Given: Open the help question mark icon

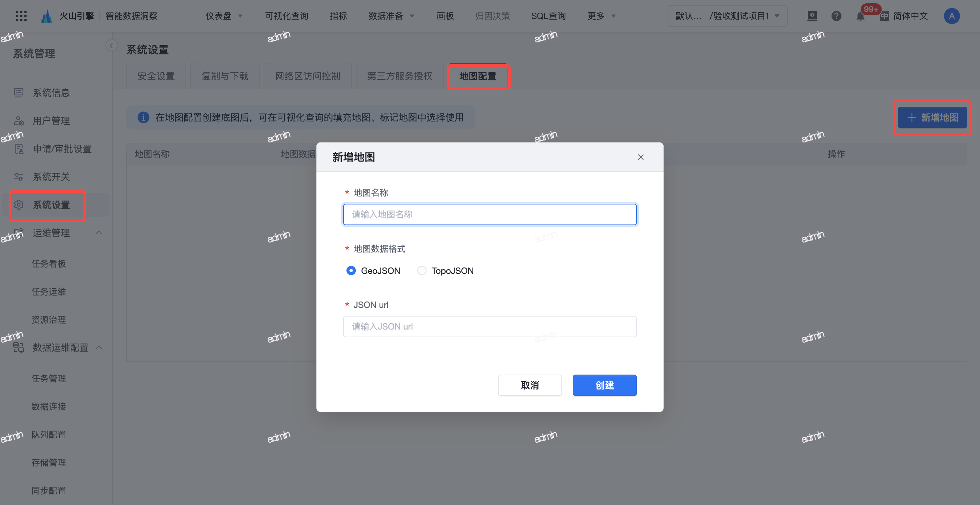Looking at the screenshot, I should point(836,16).
